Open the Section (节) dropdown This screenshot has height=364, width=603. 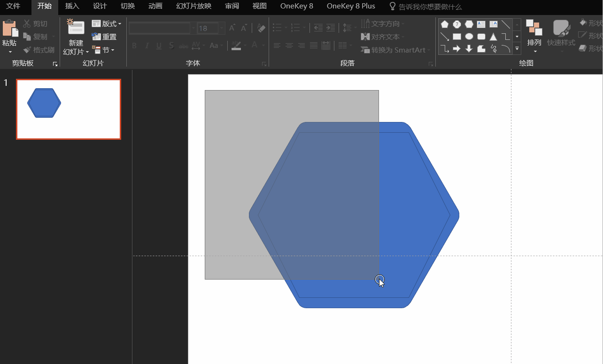pos(103,50)
